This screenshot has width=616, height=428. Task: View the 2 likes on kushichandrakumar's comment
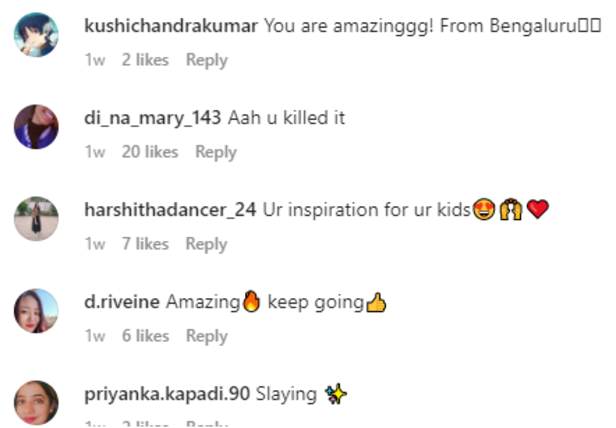pos(146,60)
